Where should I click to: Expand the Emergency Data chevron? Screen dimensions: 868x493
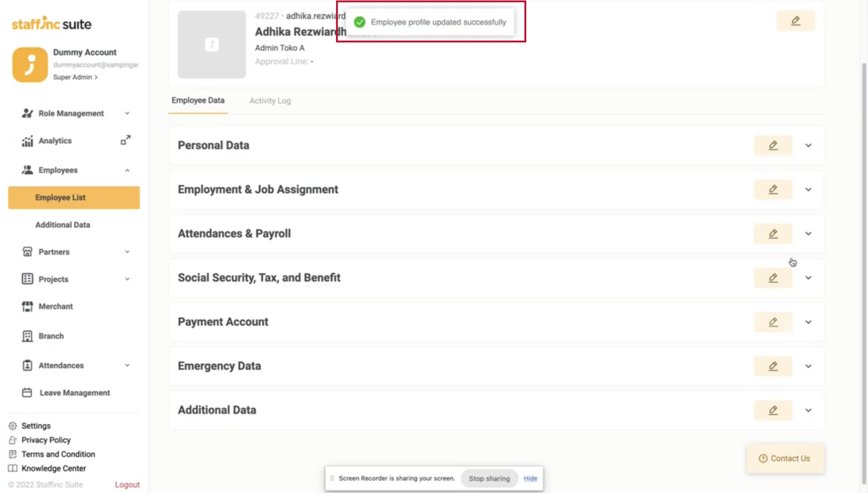pos(808,366)
